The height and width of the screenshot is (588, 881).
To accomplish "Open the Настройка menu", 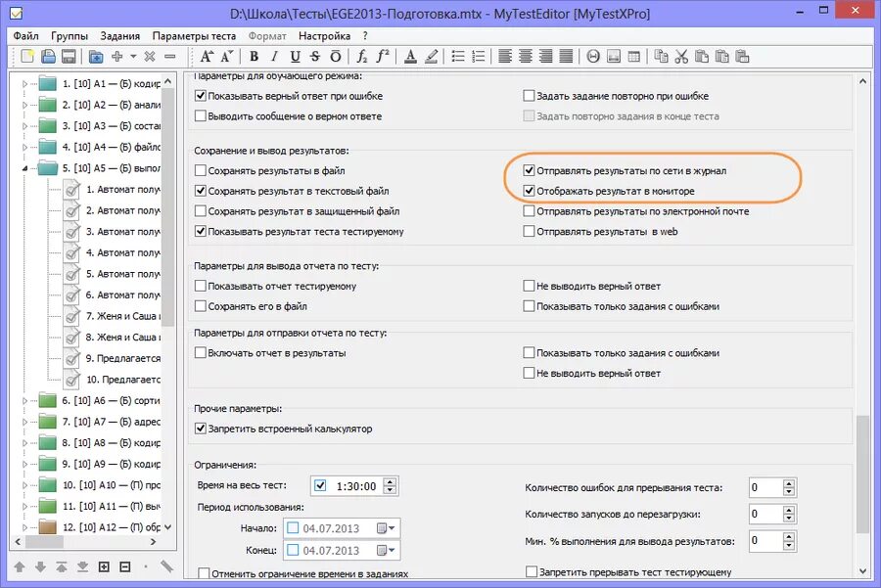I will pos(324,36).
